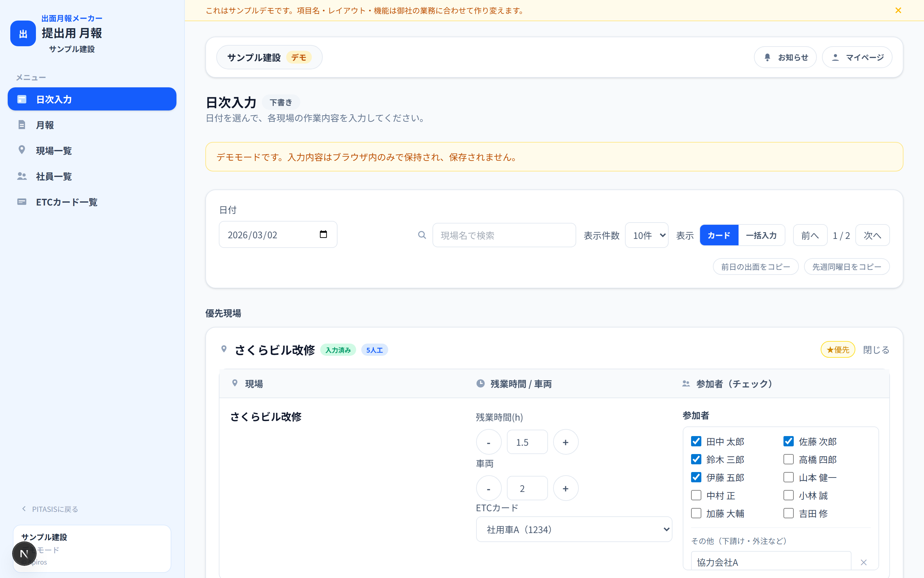Click the bell icon in お知らせ button
This screenshot has height=578, width=924.
click(x=767, y=57)
